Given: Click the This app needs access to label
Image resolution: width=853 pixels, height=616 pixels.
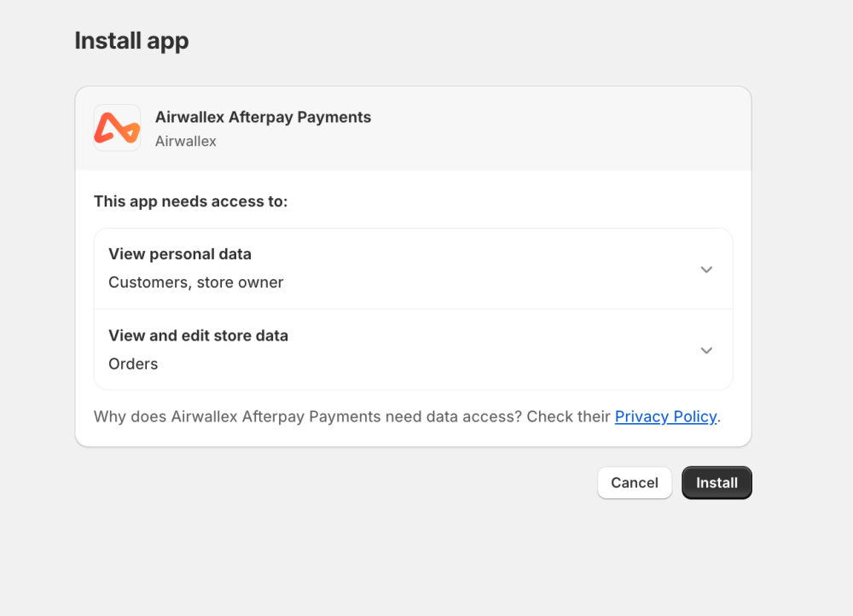Looking at the screenshot, I should coord(190,201).
